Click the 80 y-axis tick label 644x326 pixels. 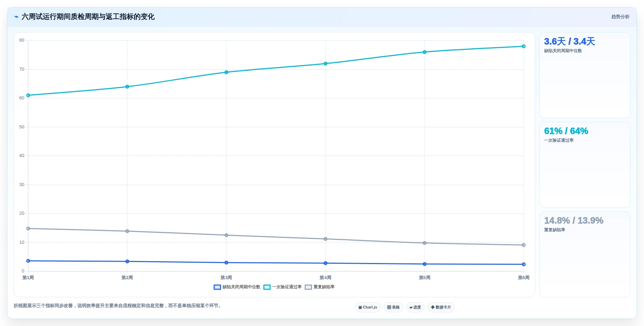[x=22, y=40]
